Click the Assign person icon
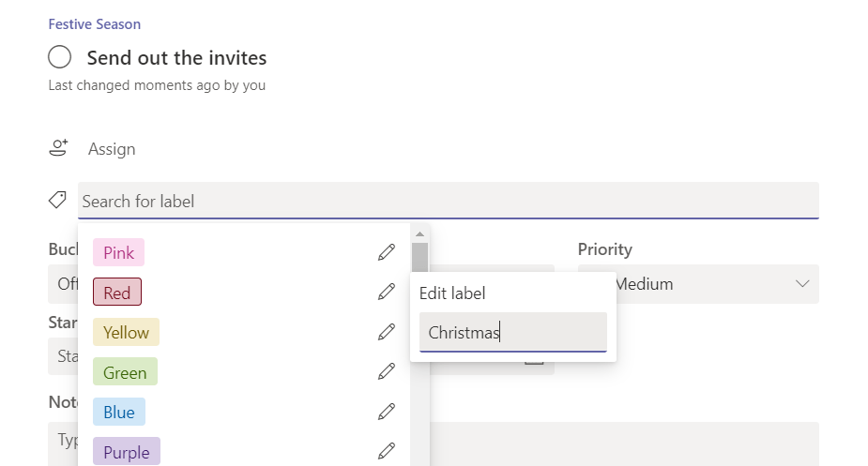 click(59, 148)
